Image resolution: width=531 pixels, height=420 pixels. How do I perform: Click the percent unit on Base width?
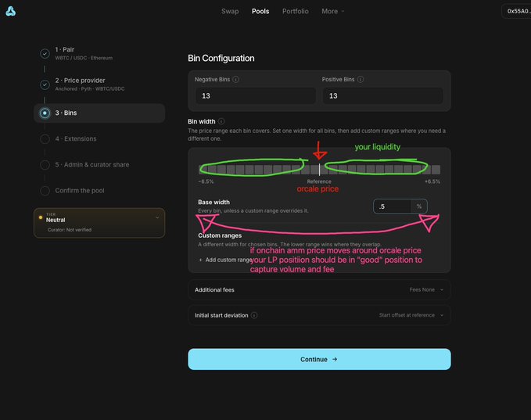tap(419, 206)
